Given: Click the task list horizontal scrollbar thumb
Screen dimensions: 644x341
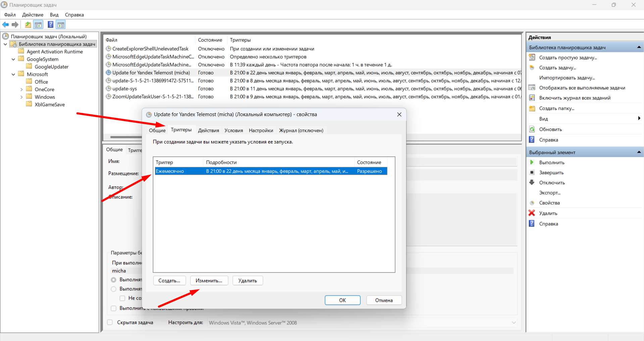Looking at the screenshot, I should click(126, 137).
